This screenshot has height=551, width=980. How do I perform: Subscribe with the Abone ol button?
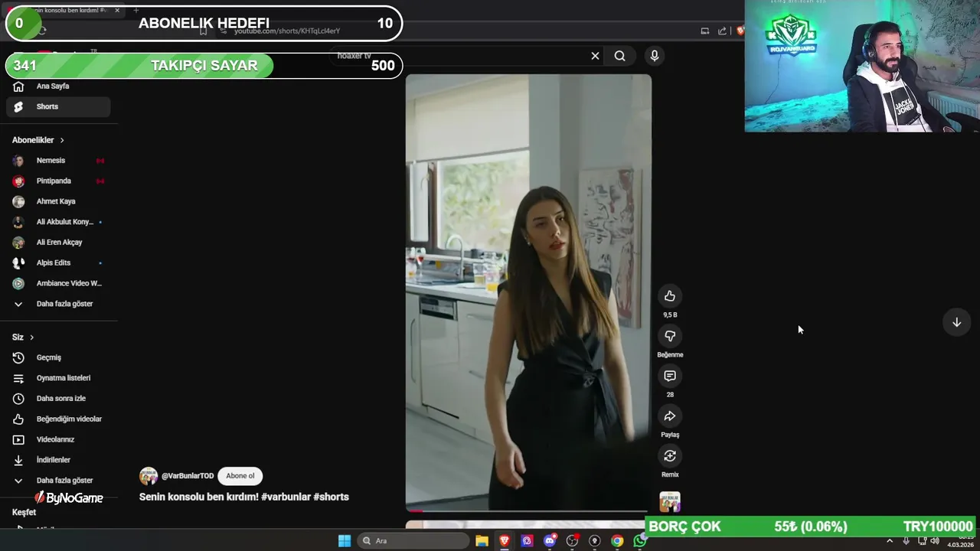point(240,476)
